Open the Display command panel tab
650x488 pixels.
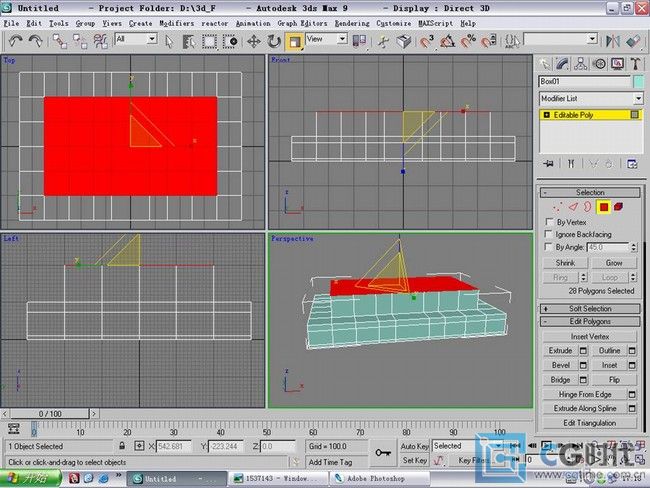617,64
